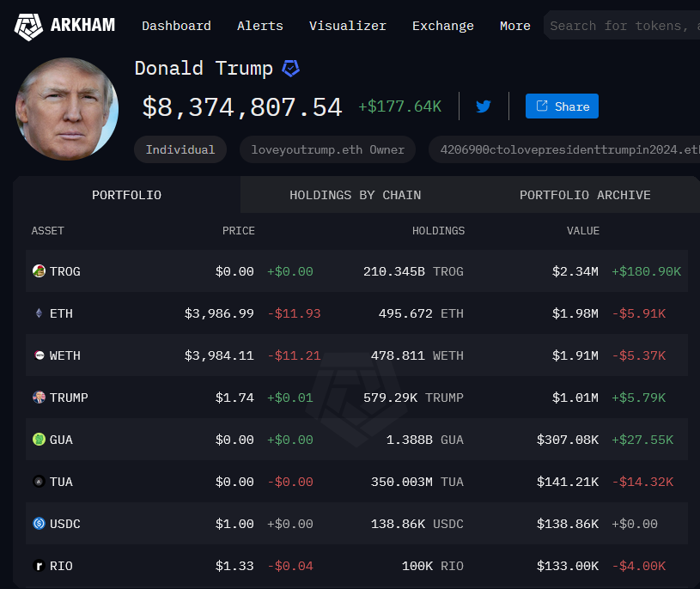Image resolution: width=700 pixels, height=589 pixels.
Task: Open the TRUMP asset name link
Action: point(69,398)
